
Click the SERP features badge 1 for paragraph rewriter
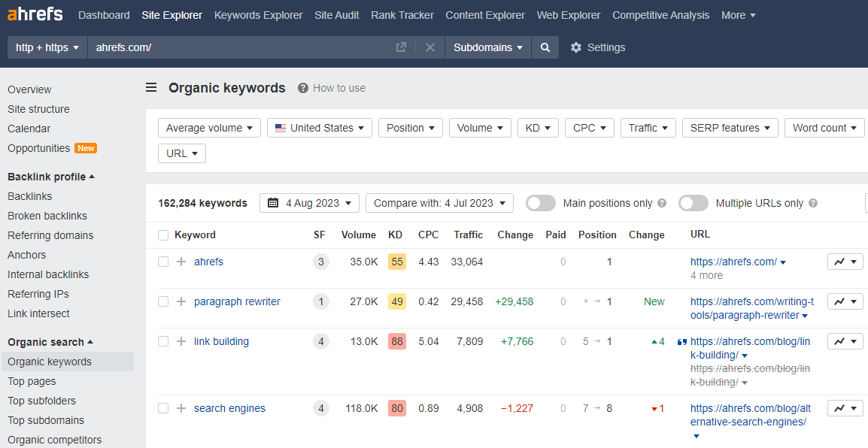click(321, 301)
